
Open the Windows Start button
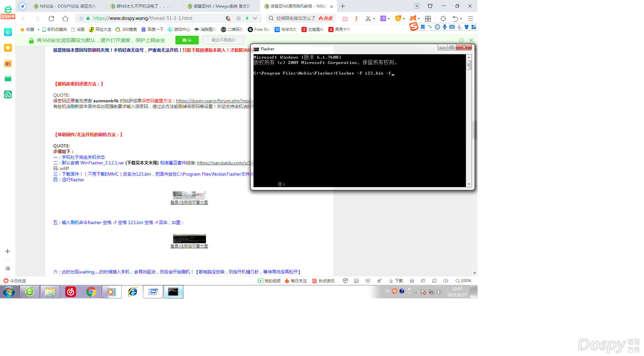pyautogui.click(x=9, y=292)
